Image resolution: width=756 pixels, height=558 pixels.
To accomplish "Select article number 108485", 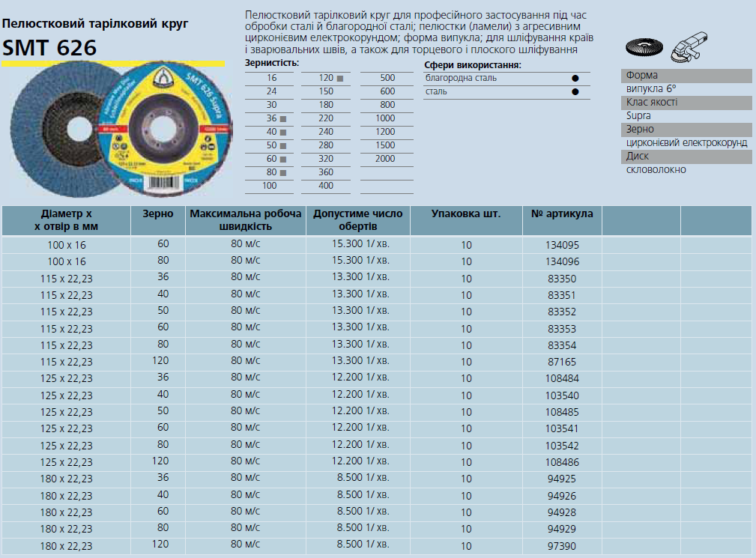I will point(562,412).
